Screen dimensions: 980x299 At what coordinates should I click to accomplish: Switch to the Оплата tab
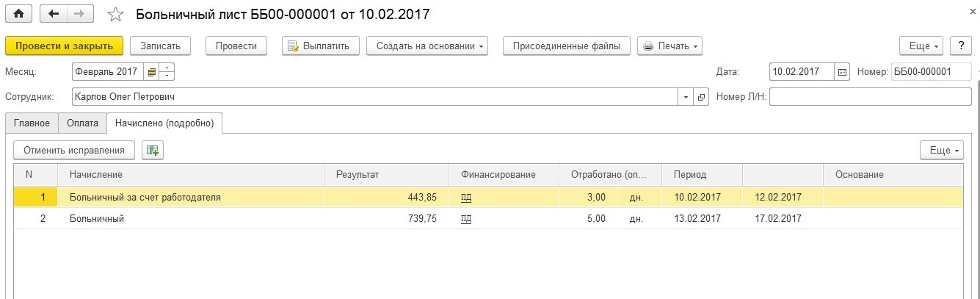click(x=82, y=123)
